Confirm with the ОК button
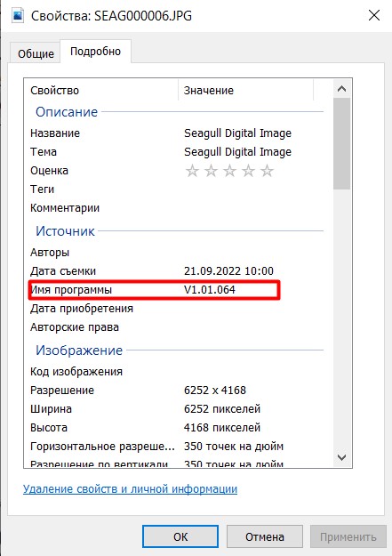Image resolution: width=392 pixels, height=556 pixels. point(180,536)
